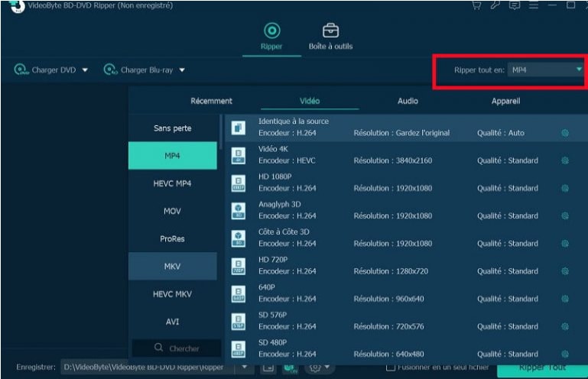The height and width of the screenshot is (379, 588).
Task: Expand the Enregistrer path dropdown arrow
Action: pos(245,367)
